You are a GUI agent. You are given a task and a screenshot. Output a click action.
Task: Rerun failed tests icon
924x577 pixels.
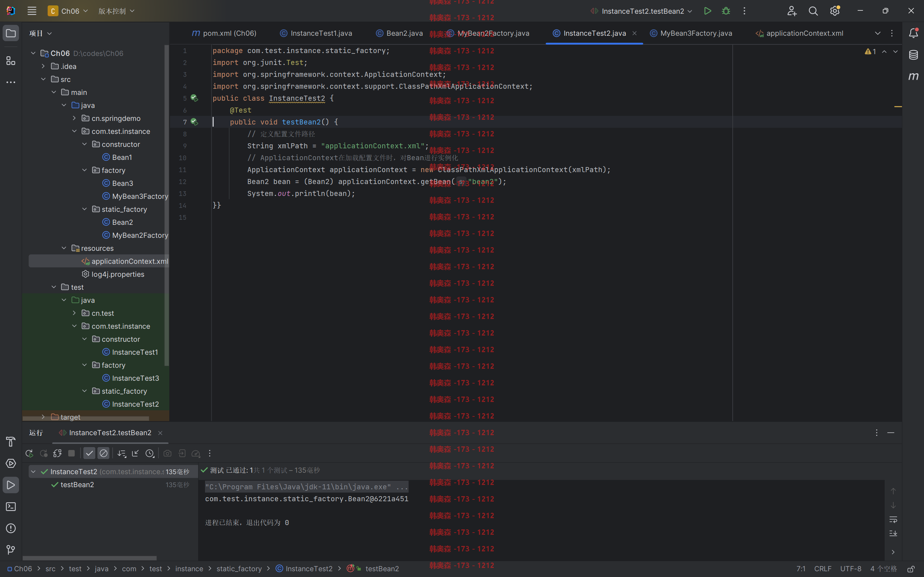click(x=44, y=453)
